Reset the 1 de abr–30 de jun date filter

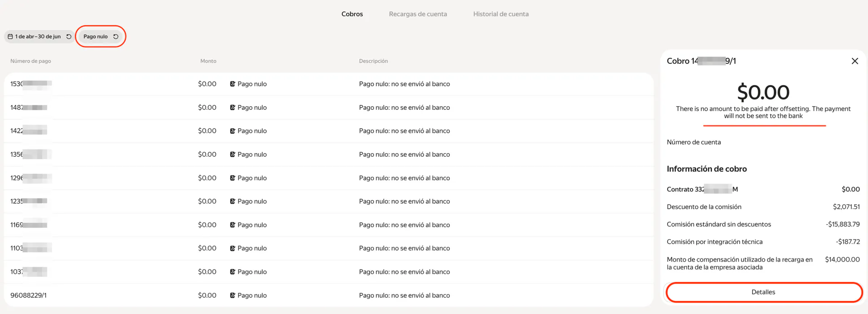click(x=69, y=37)
